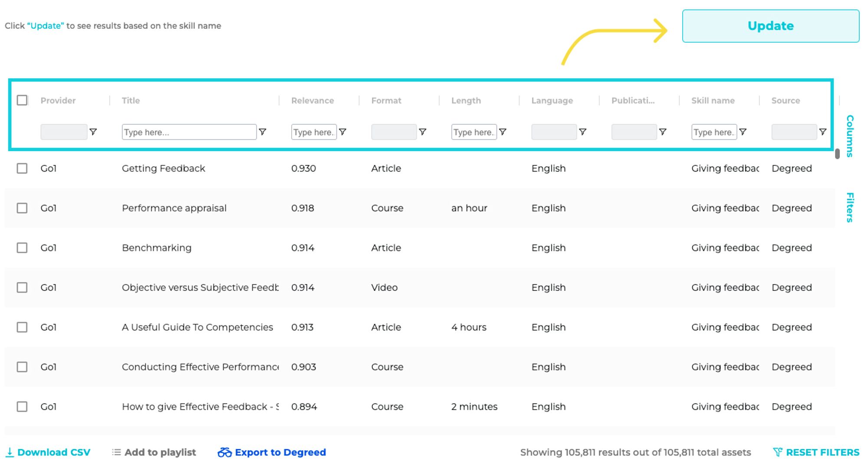Open the Provider filter dropdown box
The width and height of the screenshot is (868, 472).
pos(64,132)
